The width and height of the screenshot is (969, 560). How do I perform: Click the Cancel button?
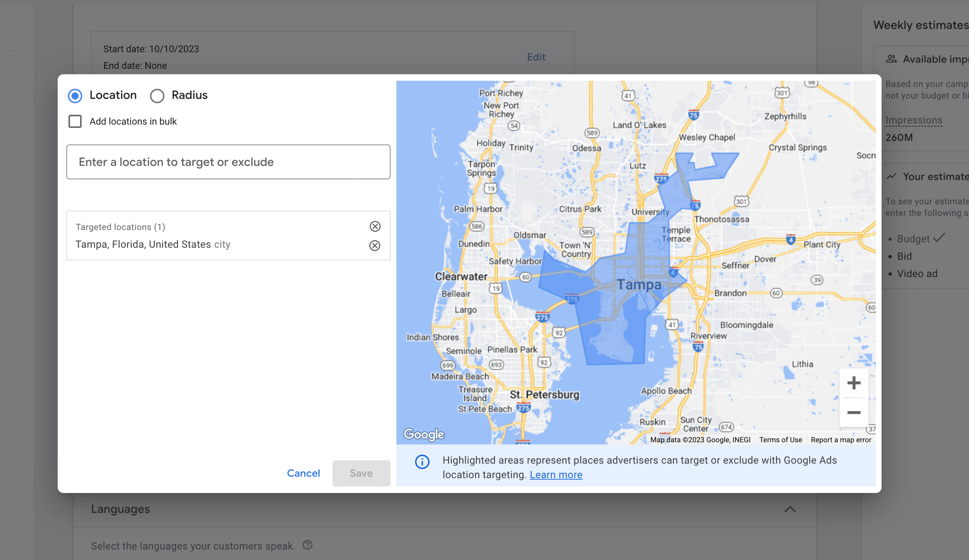(x=303, y=473)
